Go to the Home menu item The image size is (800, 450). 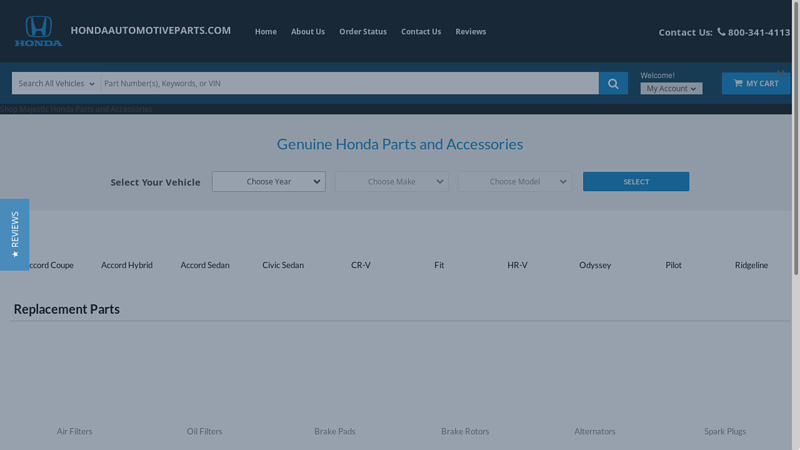click(x=266, y=32)
